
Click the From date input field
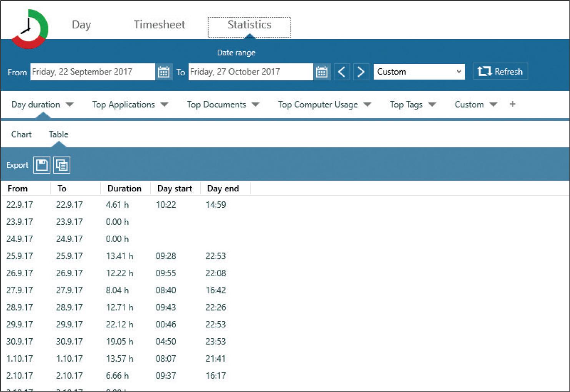(x=92, y=72)
